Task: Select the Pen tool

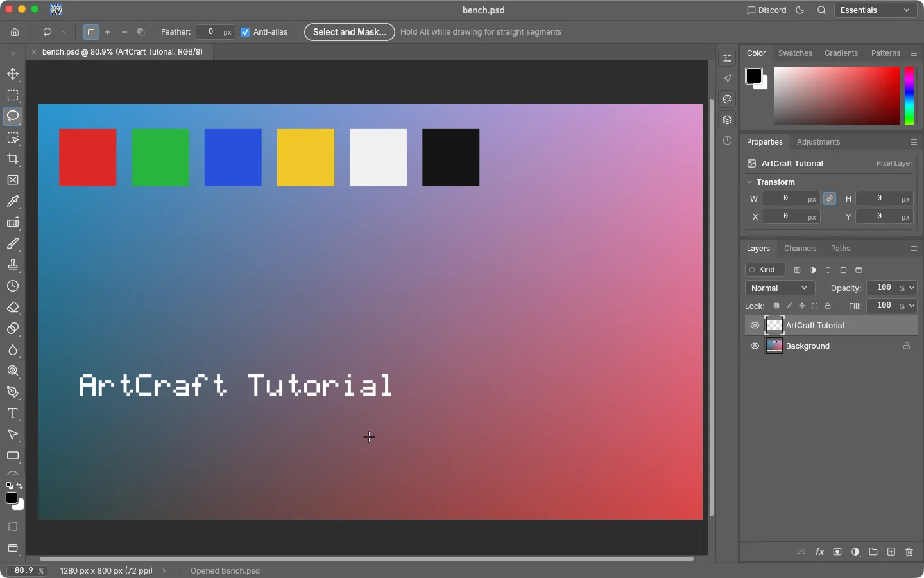Action: [13, 392]
